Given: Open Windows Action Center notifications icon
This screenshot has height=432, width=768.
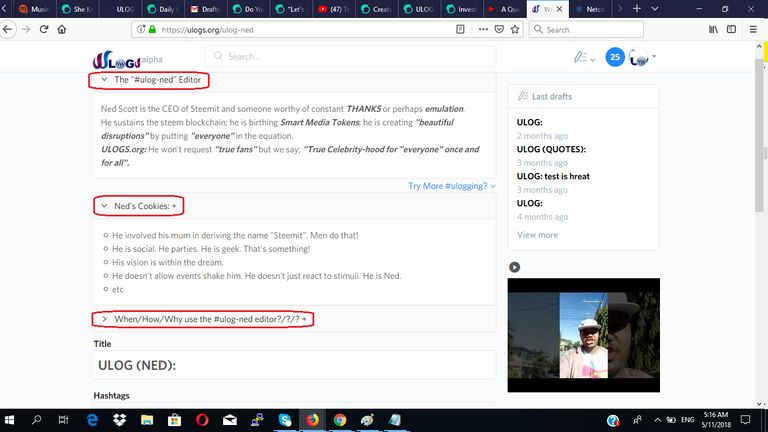Looking at the screenshot, I should coord(745,420).
